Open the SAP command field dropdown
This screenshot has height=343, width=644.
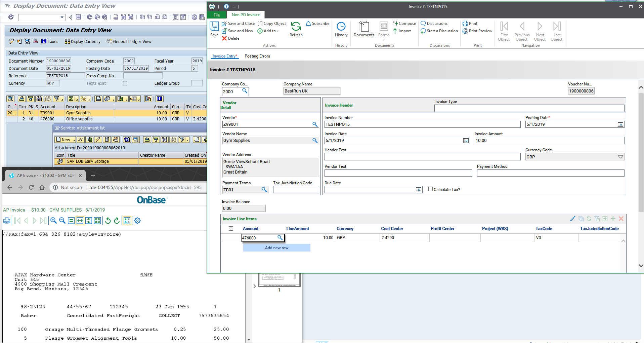(62, 17)
